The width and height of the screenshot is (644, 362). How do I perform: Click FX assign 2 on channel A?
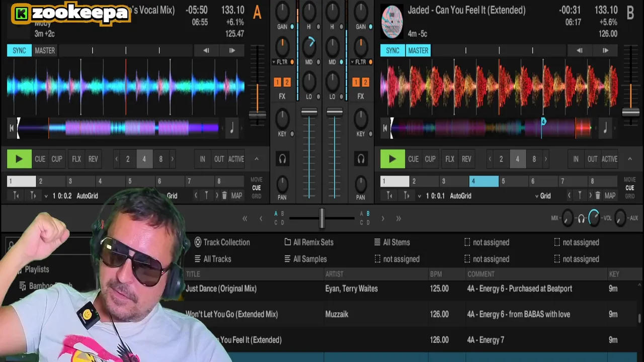pos(286,82)
